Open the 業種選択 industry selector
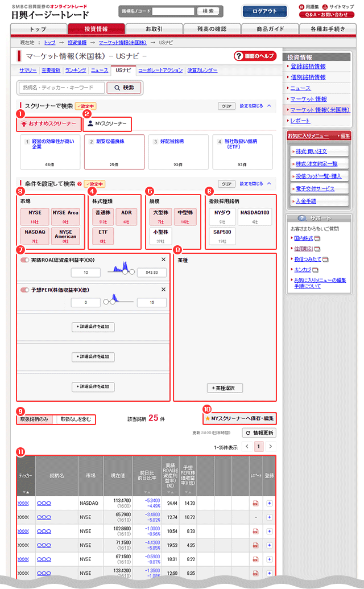This screenshot has height=589, width=364. tap(224, 388)
